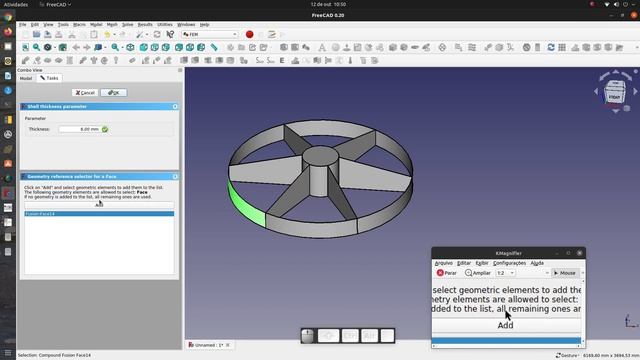Click the Open document icon
Screen dimensions: 640x360
pos(37,35)
